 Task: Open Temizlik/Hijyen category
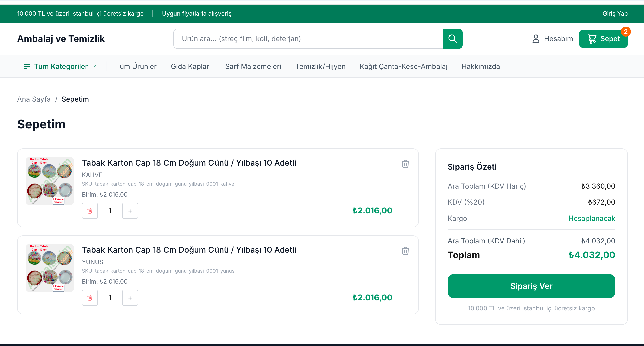point(320,66)
